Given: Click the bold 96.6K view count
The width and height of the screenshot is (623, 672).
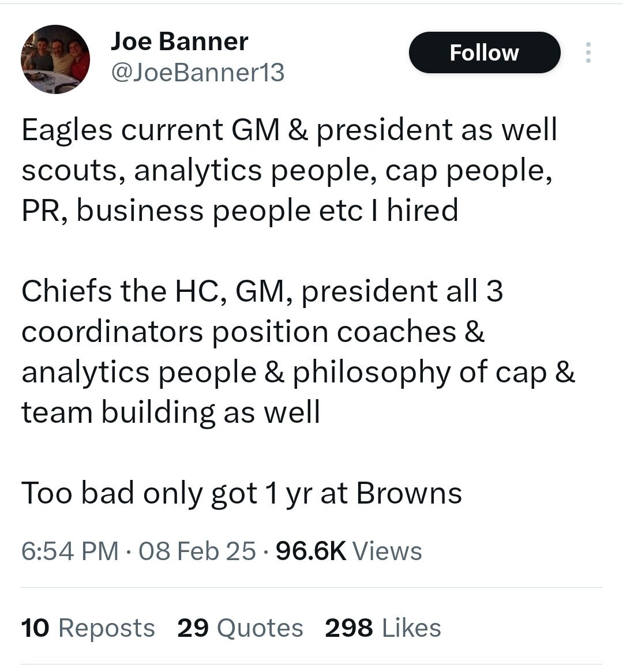Looking at the screenshot, I should click(x=311, y=551).
